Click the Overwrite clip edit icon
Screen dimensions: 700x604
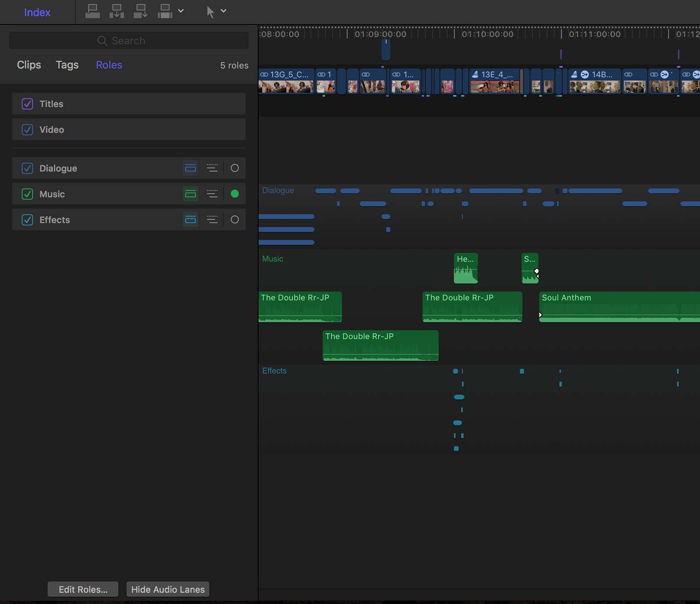click(165, 11)
